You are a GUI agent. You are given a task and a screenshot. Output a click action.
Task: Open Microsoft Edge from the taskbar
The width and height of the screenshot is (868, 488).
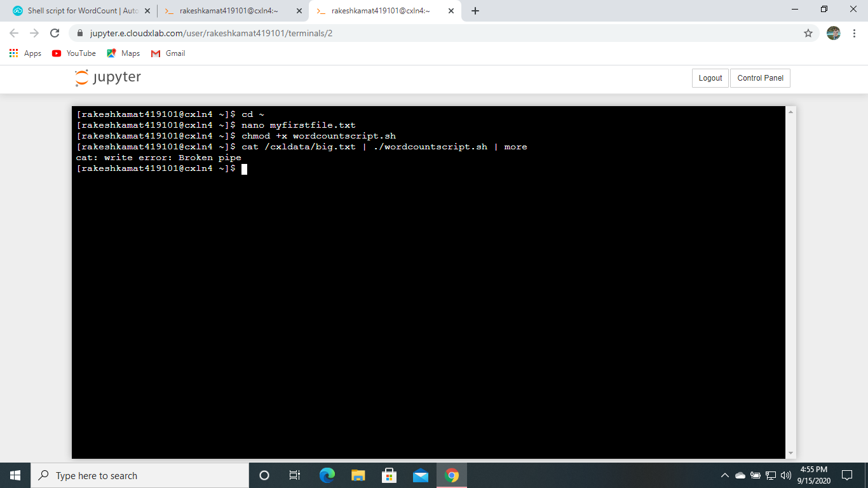(327, 475)
